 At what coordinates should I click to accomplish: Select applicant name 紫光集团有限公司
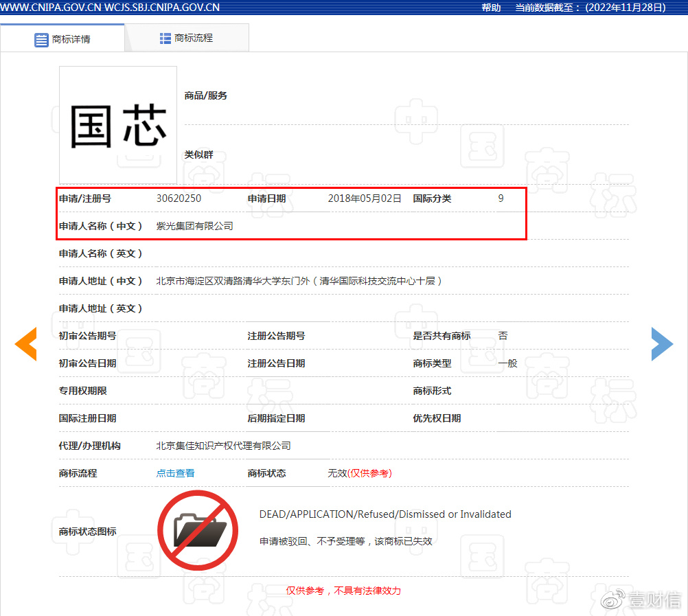[x=195, y=226]
